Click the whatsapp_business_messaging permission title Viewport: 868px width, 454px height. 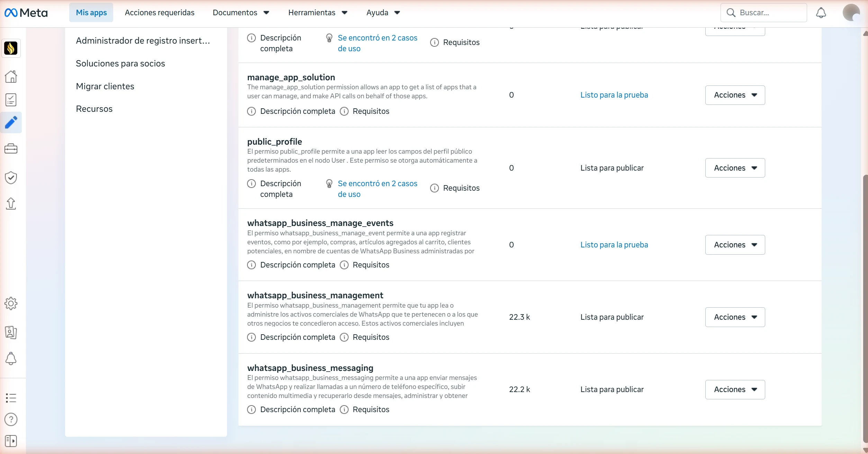(x=310, y=368)
